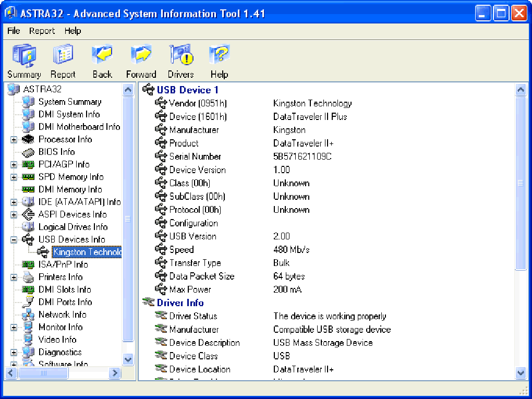Expand the SPD Memory Info node
Viewport: 532px width, 399px height.
tap(14, 177)
